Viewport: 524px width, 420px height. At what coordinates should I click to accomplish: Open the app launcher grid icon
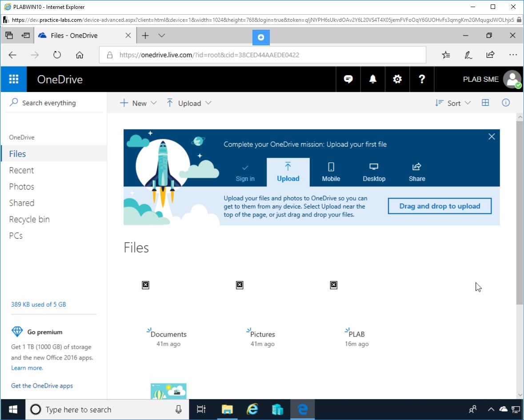tap(14, 79)
